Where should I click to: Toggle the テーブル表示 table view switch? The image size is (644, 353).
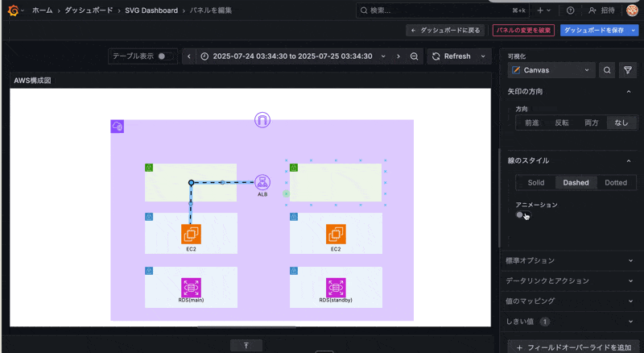tap(164, 56)
